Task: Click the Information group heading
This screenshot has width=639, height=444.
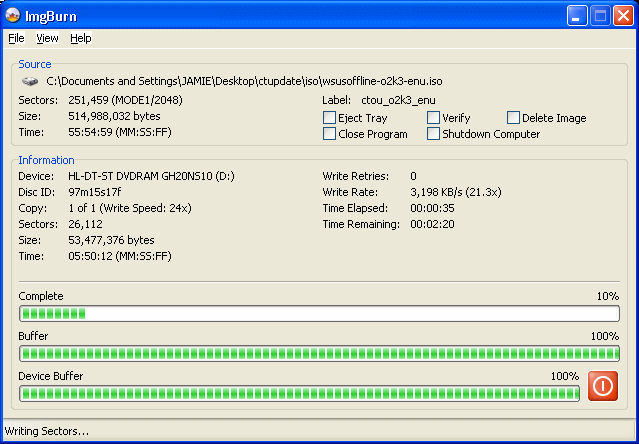Action: pyautogui.click(x=46, y=160)
